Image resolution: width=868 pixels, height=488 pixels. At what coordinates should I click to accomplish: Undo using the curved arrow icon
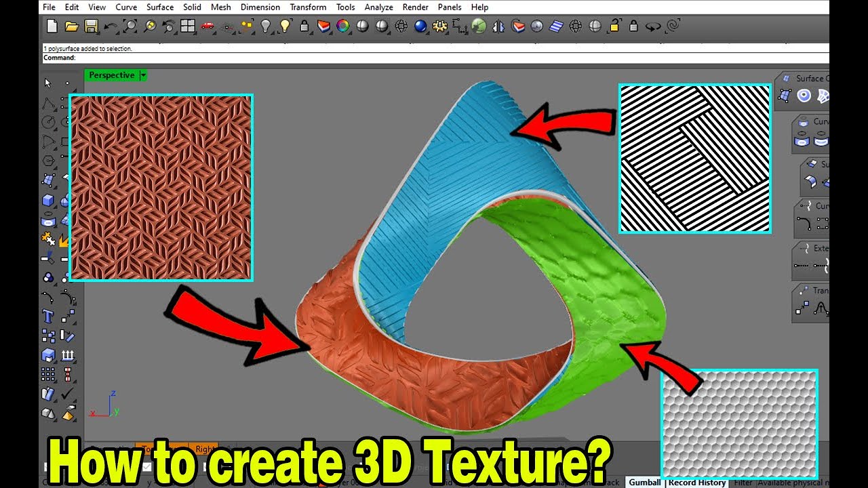[111, 26]
